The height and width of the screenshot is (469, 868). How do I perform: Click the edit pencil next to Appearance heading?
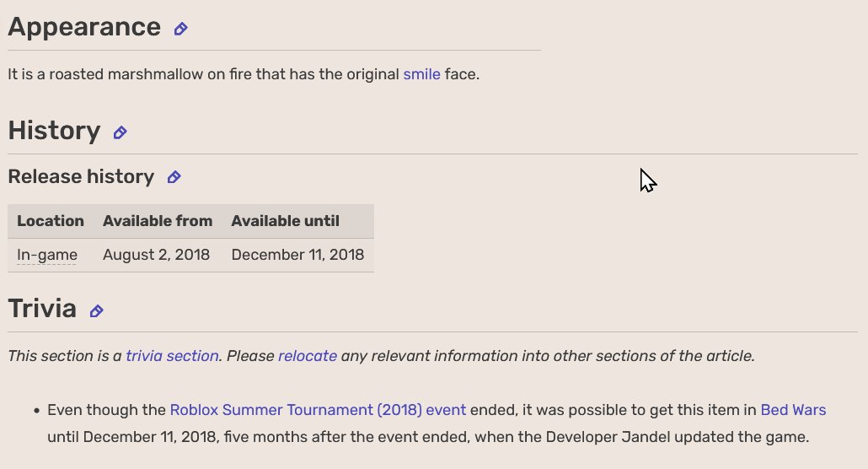pyautogui.click(x=180, y=29)
